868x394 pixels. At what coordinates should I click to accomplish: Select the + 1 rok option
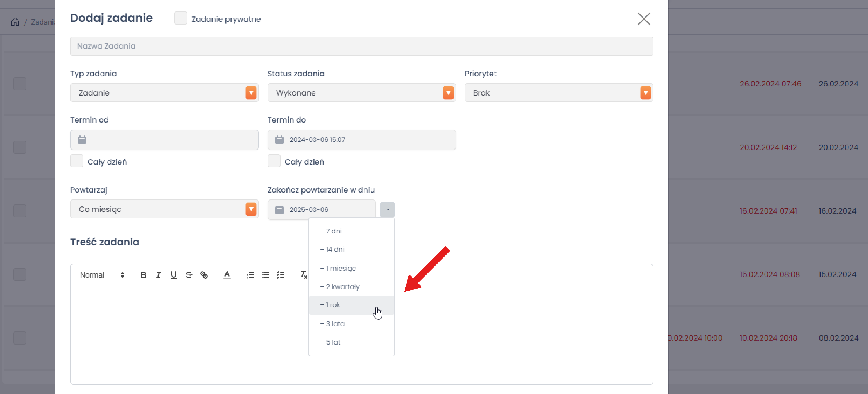330,305
